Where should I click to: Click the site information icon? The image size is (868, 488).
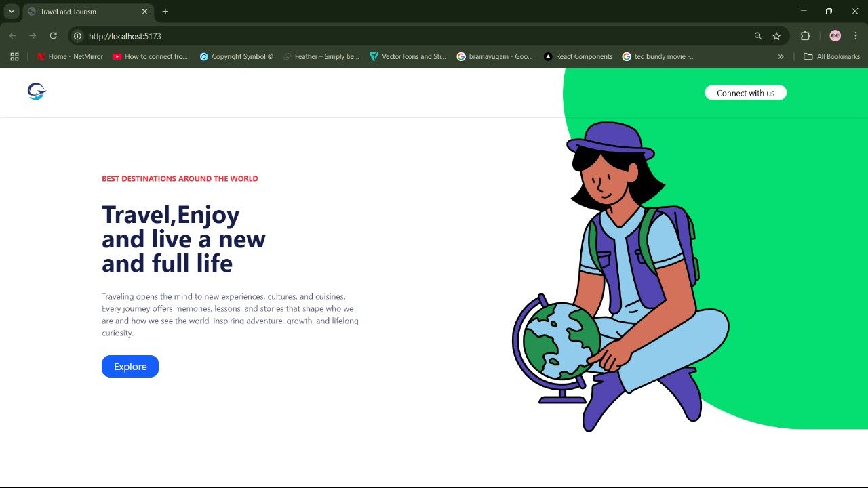[77, 36]
